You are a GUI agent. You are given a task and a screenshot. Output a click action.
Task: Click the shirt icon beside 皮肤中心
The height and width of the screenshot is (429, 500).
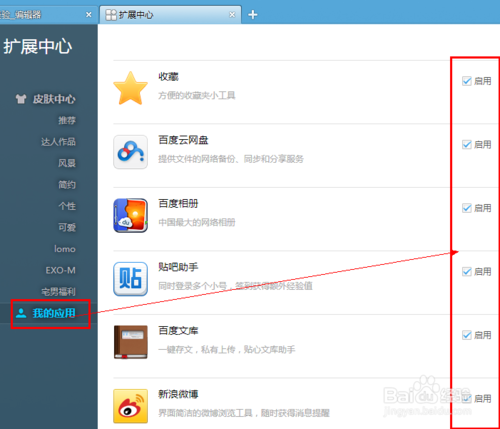pos(21,99)
